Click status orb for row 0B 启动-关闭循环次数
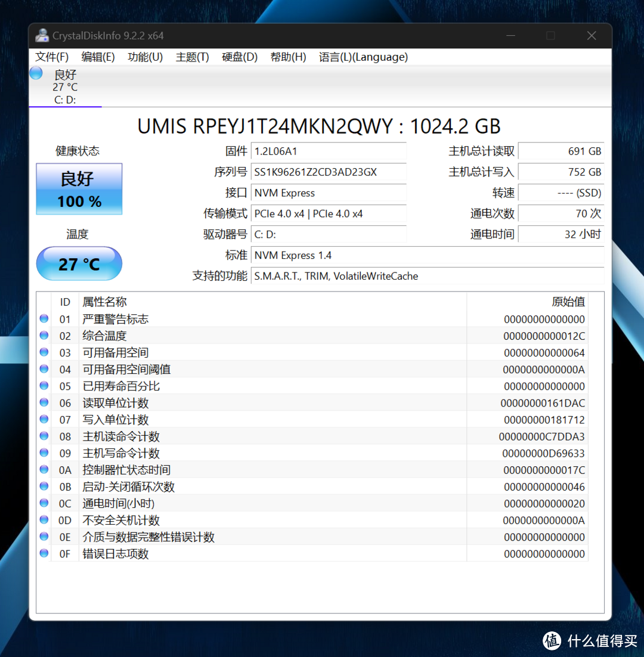This screenshot has height=657, width=644. [x=44, y=486]
